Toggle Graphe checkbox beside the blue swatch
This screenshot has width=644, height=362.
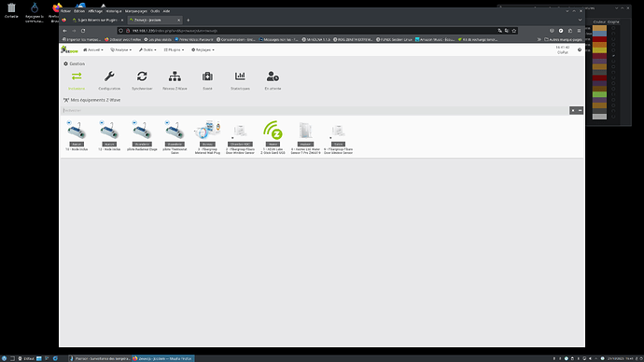[x=613, y=34]
